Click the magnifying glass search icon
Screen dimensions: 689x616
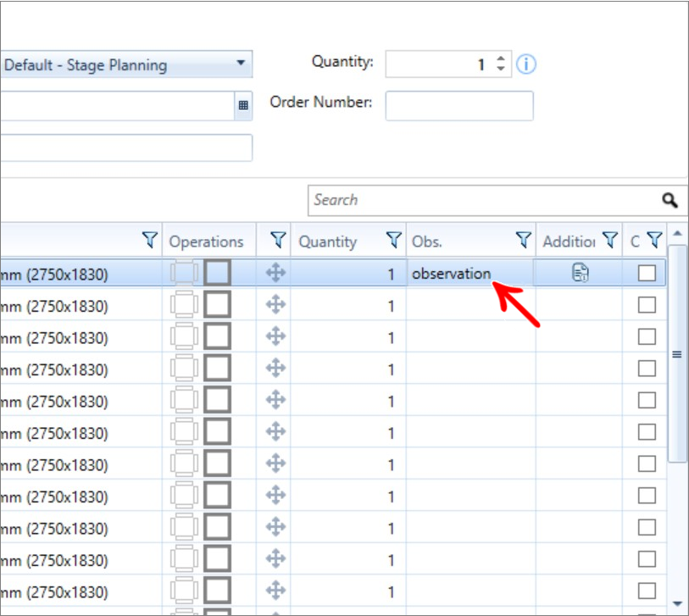pos(670,200)
